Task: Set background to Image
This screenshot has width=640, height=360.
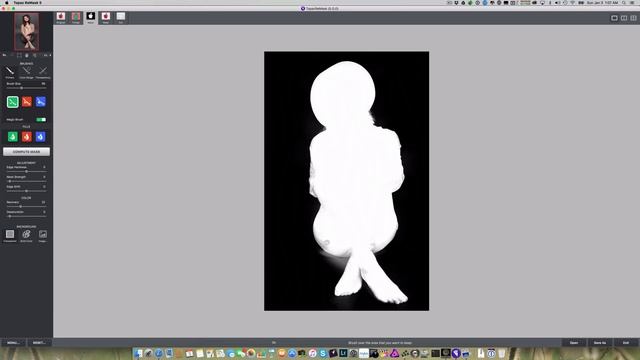Action: pos(43,235)
